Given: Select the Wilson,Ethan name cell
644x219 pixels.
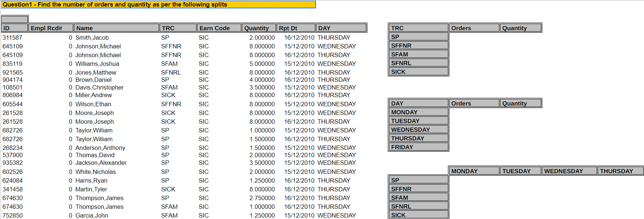Looking at the screenshot, I should pos(93,104).
